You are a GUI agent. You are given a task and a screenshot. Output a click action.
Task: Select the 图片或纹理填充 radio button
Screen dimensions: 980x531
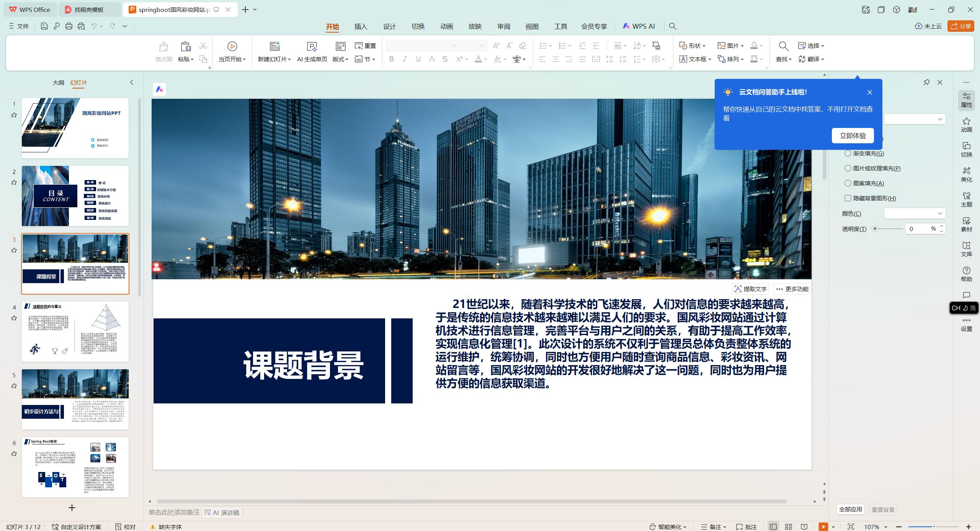848,168
